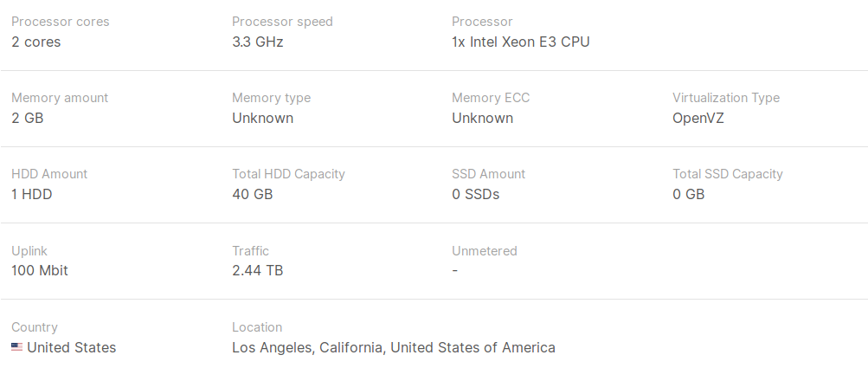Click the 100 Mbit uplink value
The image size is (868, 368).
coord(40,270)
